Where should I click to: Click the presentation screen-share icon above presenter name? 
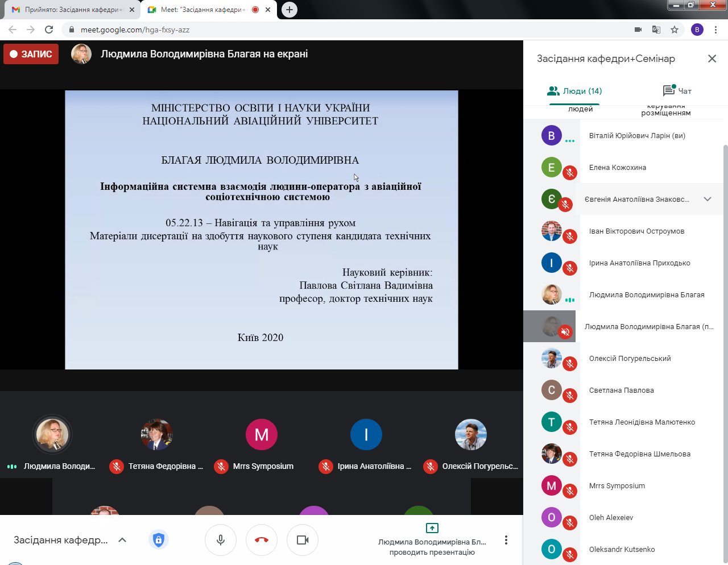click(432, 528)
